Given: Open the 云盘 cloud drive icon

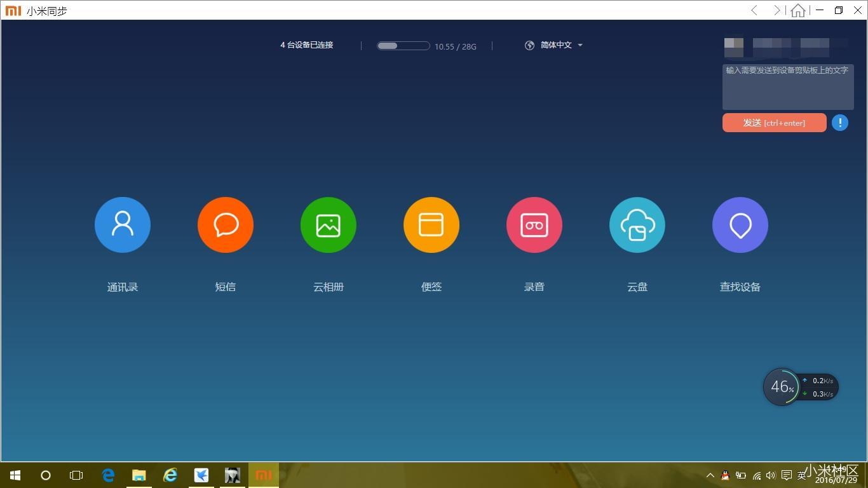Looking at the screenshot, I should pyautogui.click(x=637, y=224).
